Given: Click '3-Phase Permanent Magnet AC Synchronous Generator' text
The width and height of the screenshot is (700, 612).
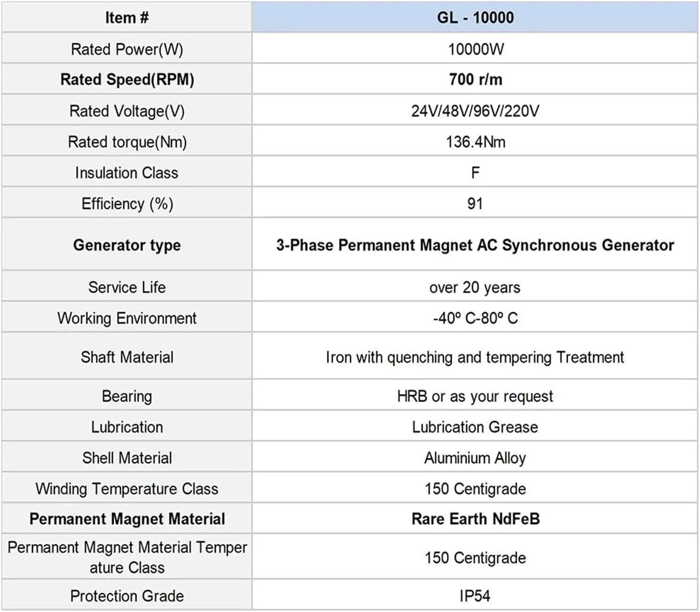Looking at the screenshot, I should [475, 245].
